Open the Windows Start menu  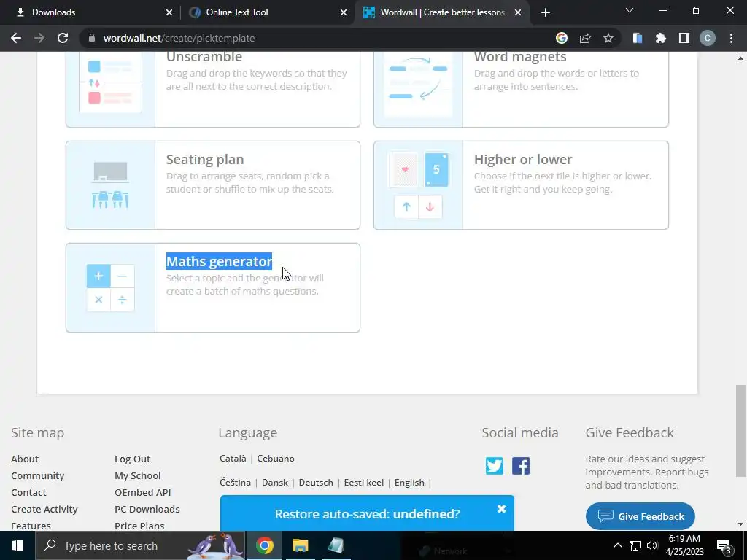click(x=18, y=545)
